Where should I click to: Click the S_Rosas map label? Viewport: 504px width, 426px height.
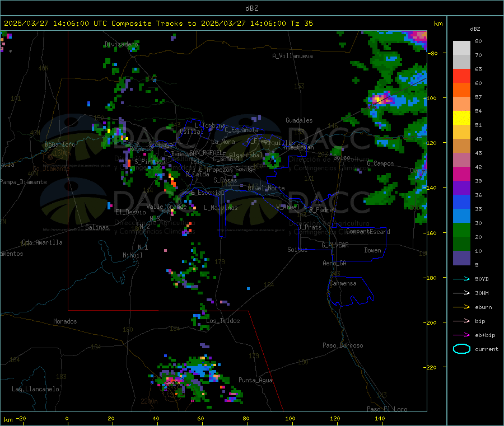point(225,181)
